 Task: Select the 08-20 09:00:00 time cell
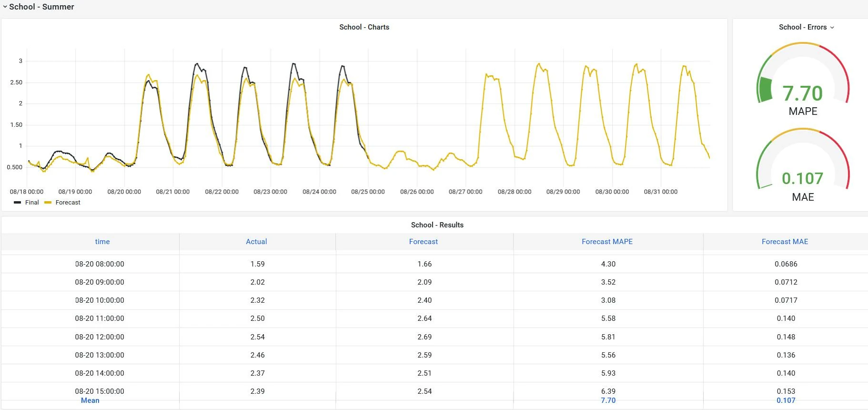coord(100,282)
